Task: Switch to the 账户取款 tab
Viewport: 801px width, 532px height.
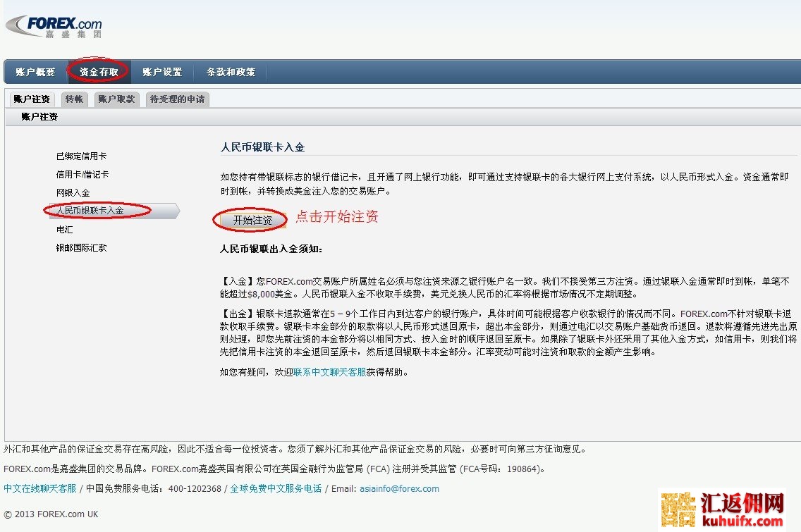Action: (x=116, y=99)
